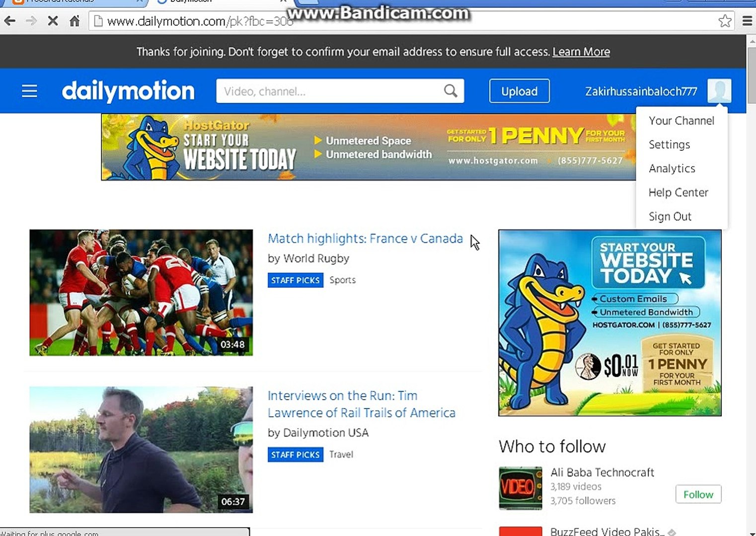Go back with the browser back arrow
Image resolution: width=756 pixels, height=536 pixels.
click(x=10, y=21)
